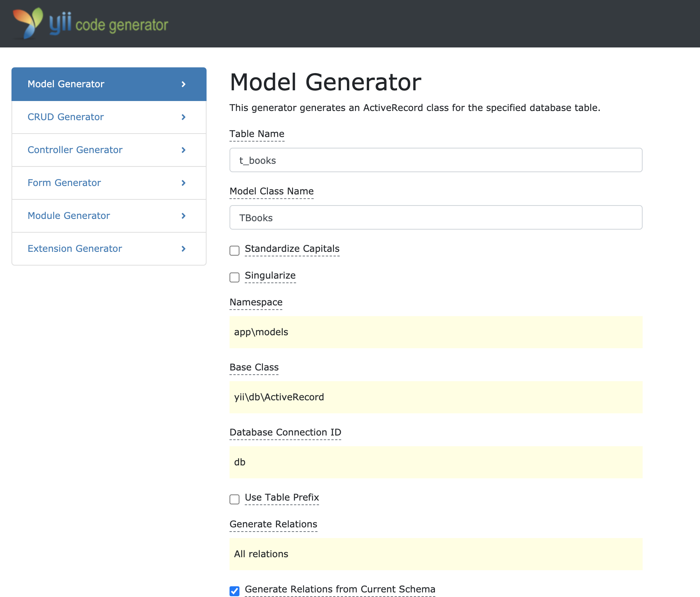
Task: Click the chevron beside Controller Generator
Action: [184, 150]
